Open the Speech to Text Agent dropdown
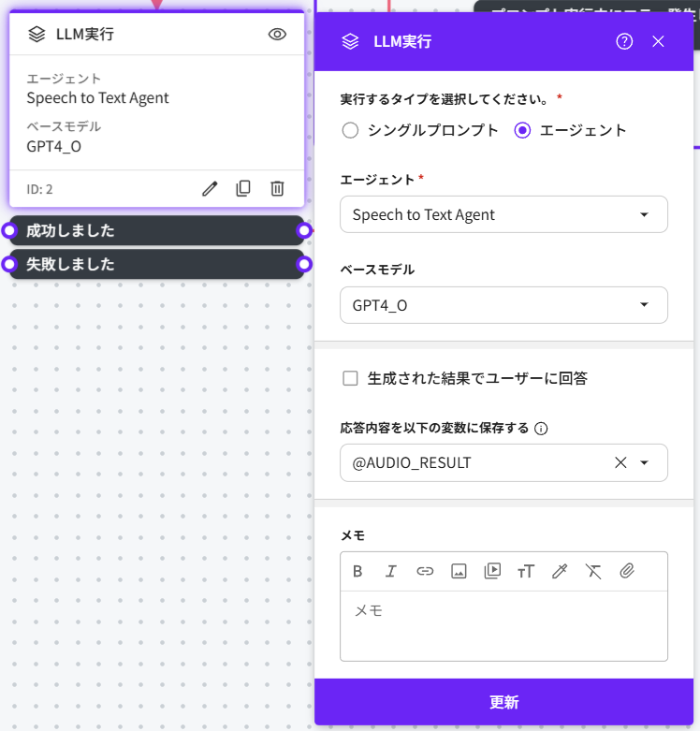The width and height of the screenshot is (700, 731). [x=503, y=214]
